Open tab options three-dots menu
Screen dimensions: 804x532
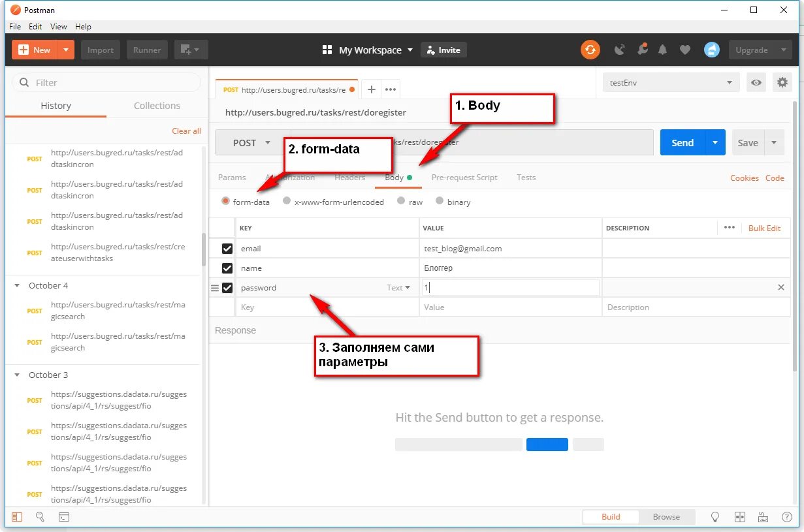391,89
